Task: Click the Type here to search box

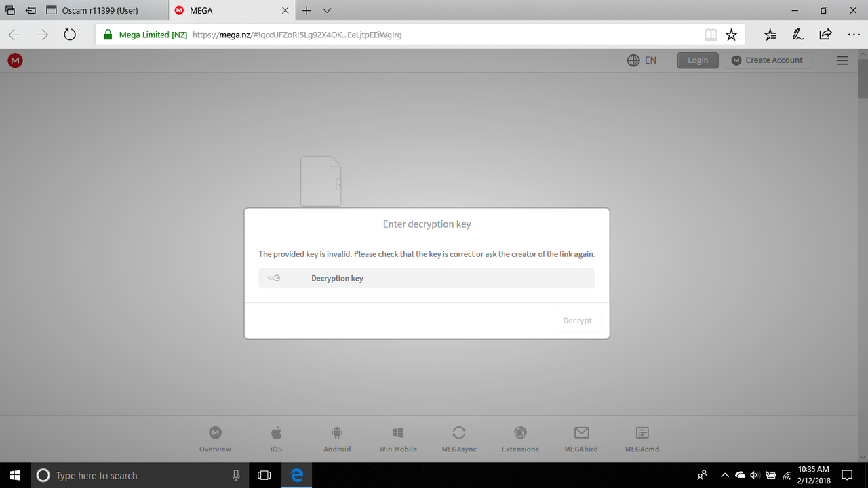Action: 141,475
